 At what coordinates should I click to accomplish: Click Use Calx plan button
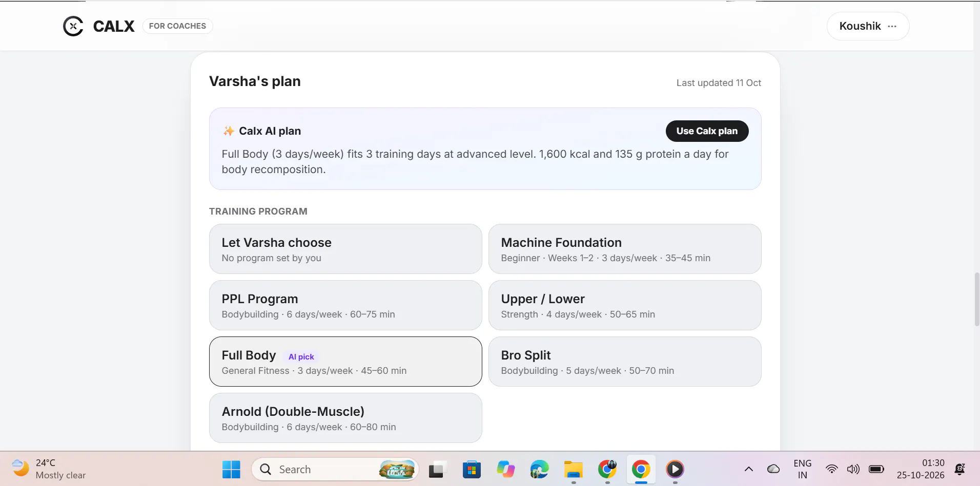(707, 131)
